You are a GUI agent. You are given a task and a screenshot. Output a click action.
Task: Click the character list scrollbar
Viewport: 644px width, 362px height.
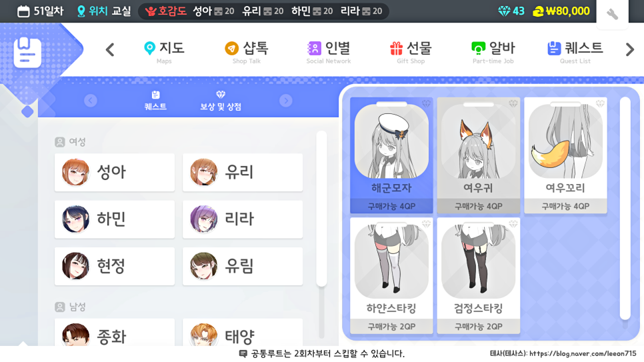coord(321,209)
